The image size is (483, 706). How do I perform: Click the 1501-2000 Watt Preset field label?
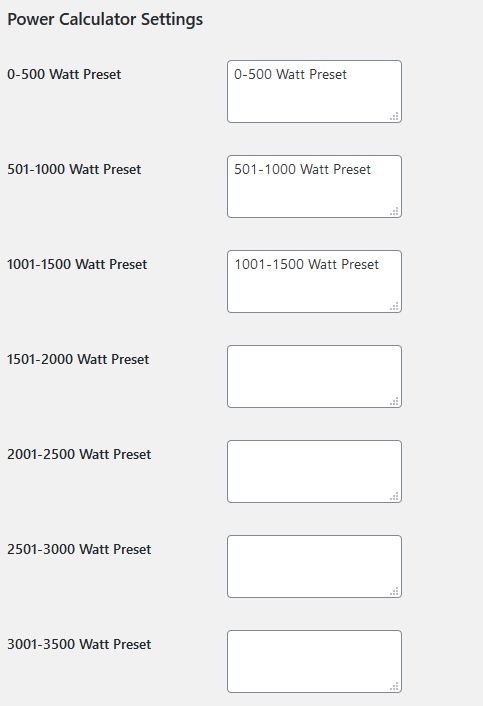[x=78, y=359]
